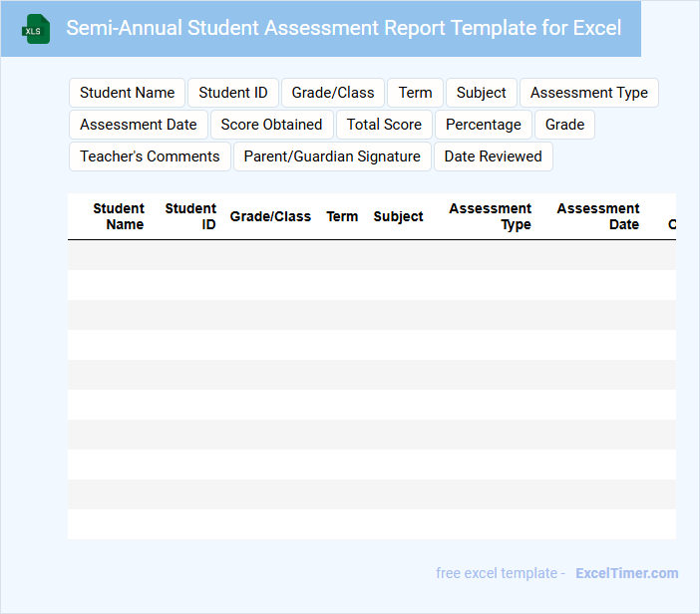Click the Term column header in table

(342, 216)
